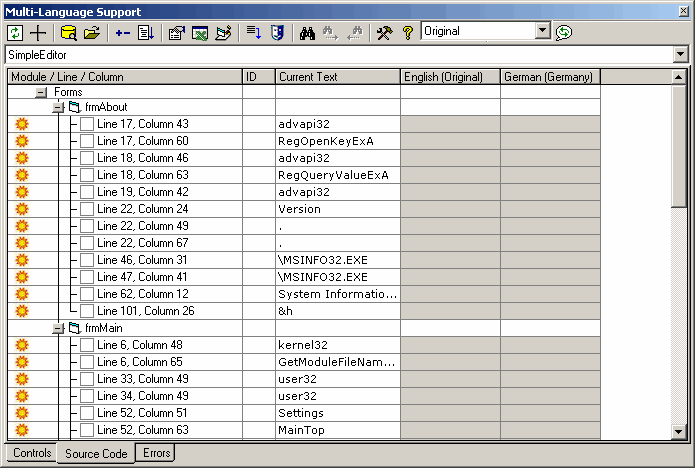The height and width of the screenshot is (468, 695).
Task: Collapse the frmAbout tree node
Action: pos(58,107)
